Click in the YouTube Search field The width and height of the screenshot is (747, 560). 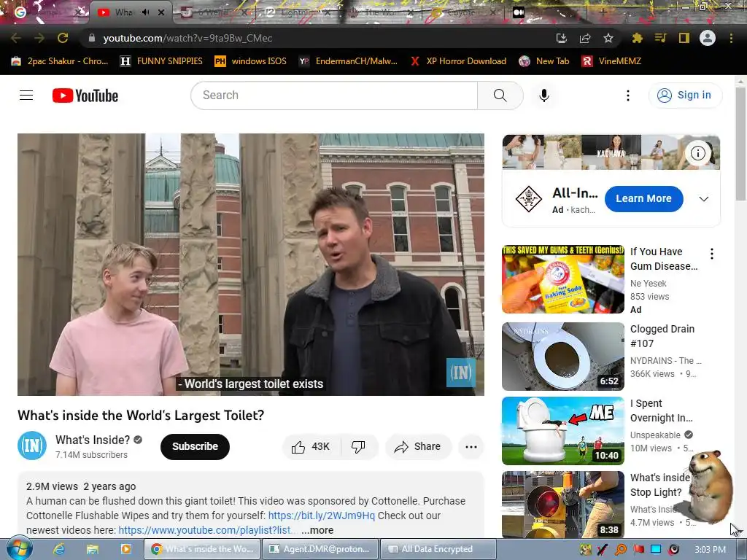[334, 96]
